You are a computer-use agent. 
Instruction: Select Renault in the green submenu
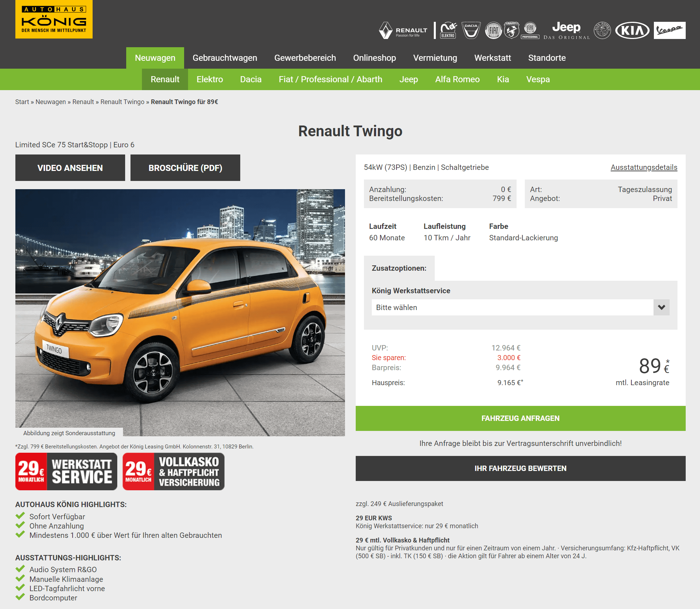tap(165, 79)
